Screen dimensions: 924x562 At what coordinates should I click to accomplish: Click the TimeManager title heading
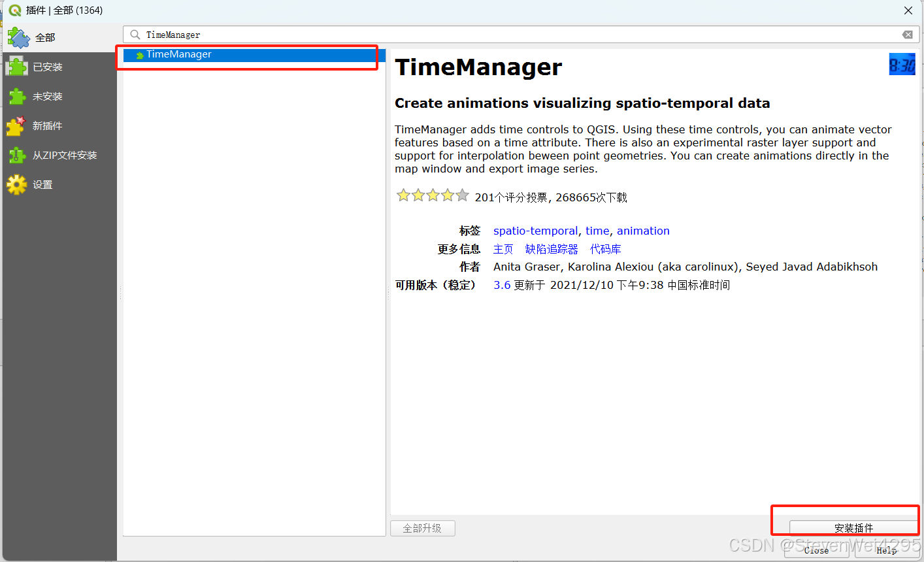[478, 67]
